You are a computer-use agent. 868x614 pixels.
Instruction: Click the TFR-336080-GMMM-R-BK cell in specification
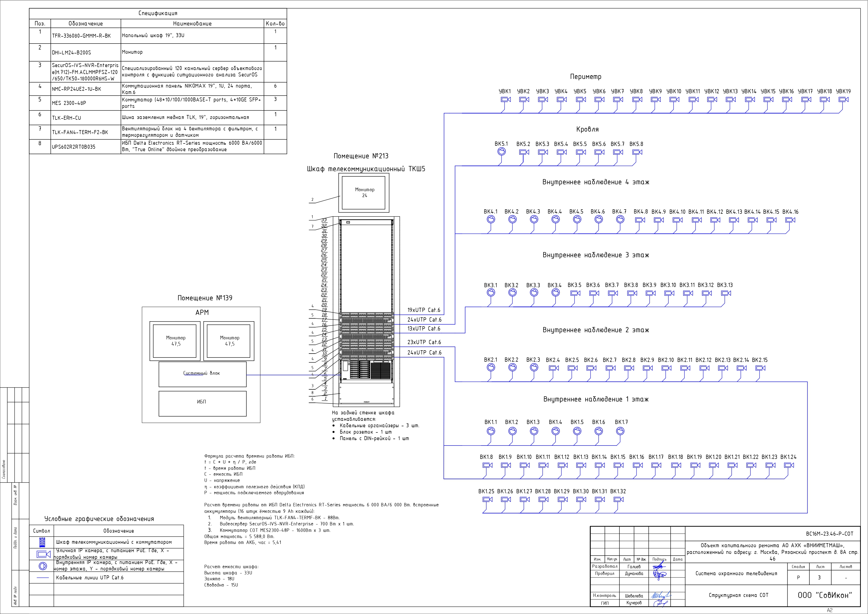[x=85, y=36]
